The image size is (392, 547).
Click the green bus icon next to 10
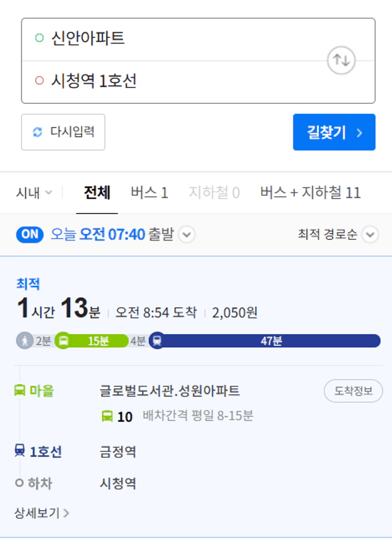(x=107, y=416)
